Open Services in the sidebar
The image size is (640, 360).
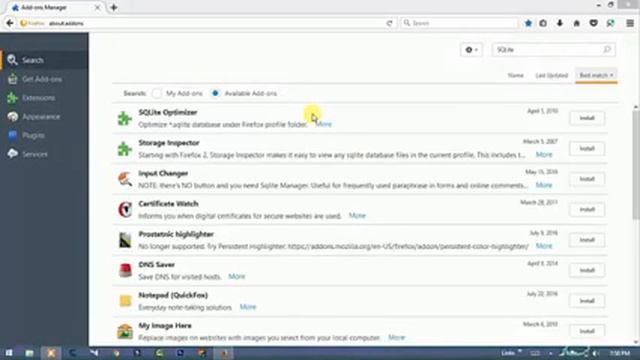pos(44,154)
